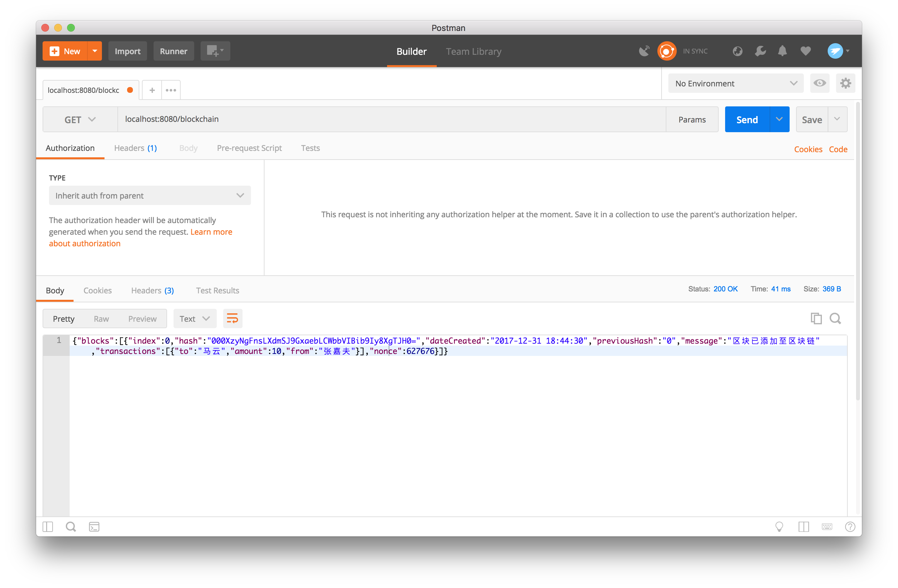Switch response view to Raw
The width and height of the screenshot is (898, 588).
[x=101, y=319]
